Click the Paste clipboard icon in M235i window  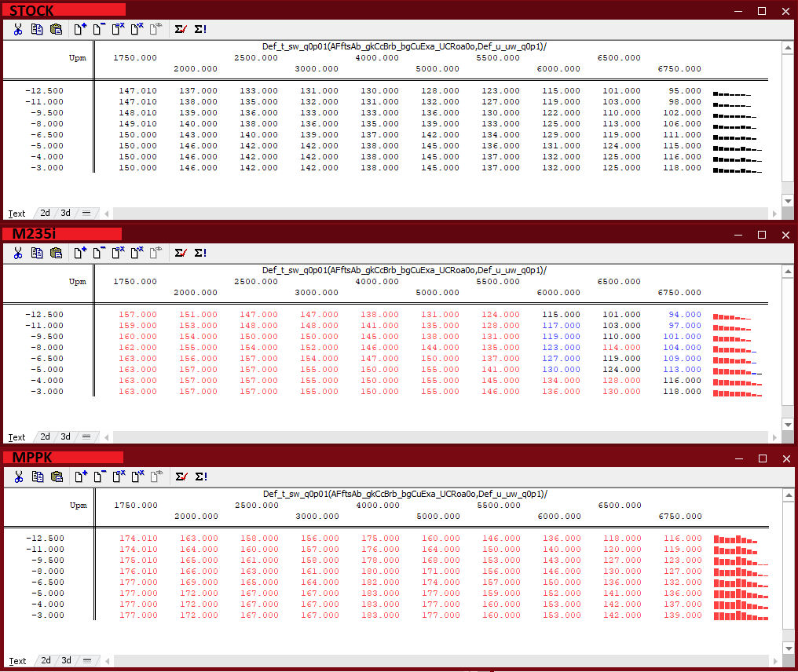point(56,254)
